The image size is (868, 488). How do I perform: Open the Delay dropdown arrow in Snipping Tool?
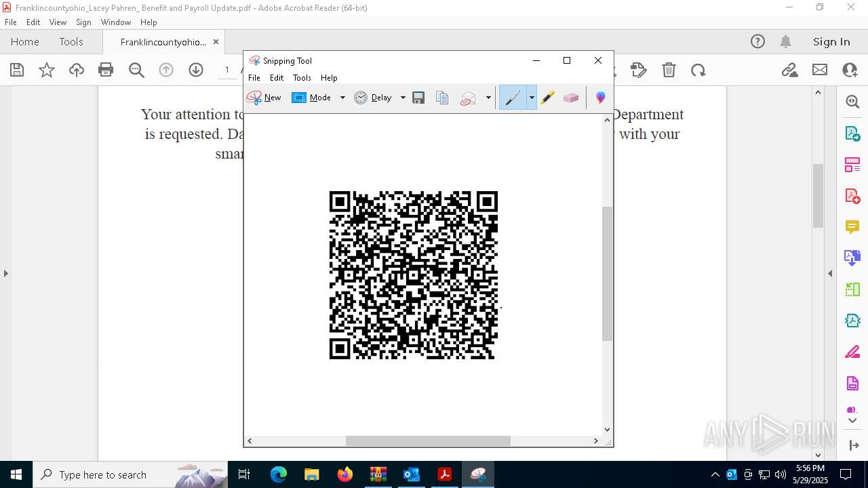point(403,98)
